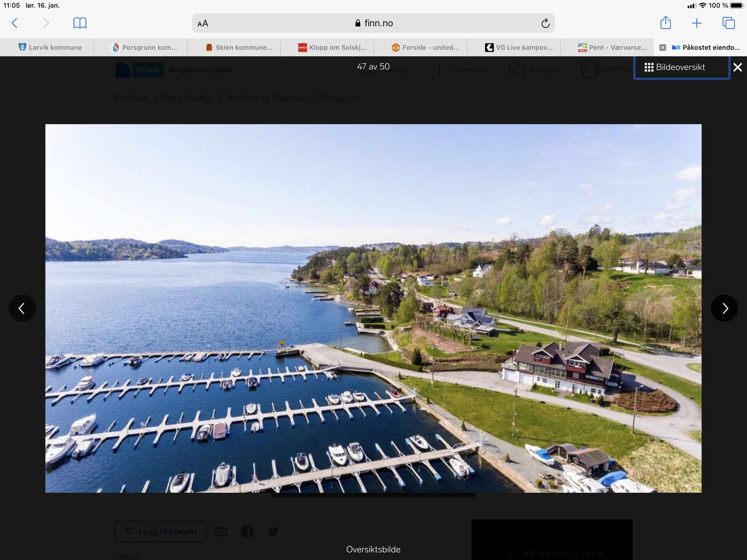747x560 pixels.
Task: Switch to Porsgrunn kommune tab
Action: (x=140, y=47)
